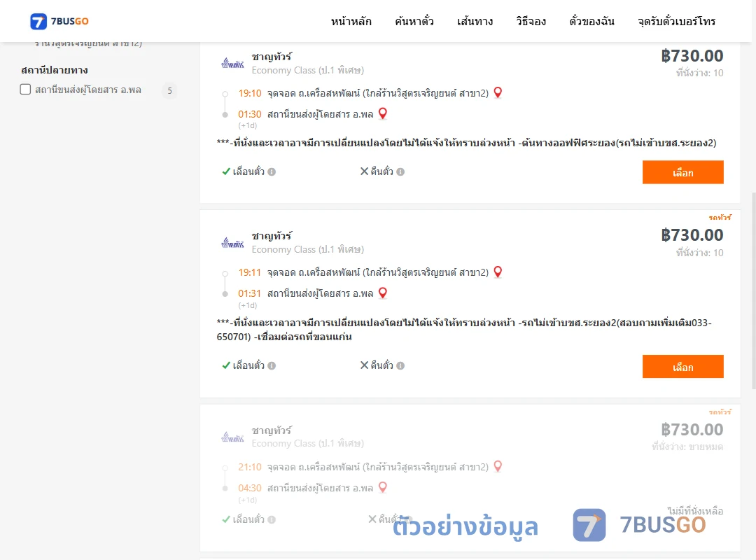Click the operator logo on the 19:10 trip
This screenshot has height=560, width=756.
[x=232, y=63]
